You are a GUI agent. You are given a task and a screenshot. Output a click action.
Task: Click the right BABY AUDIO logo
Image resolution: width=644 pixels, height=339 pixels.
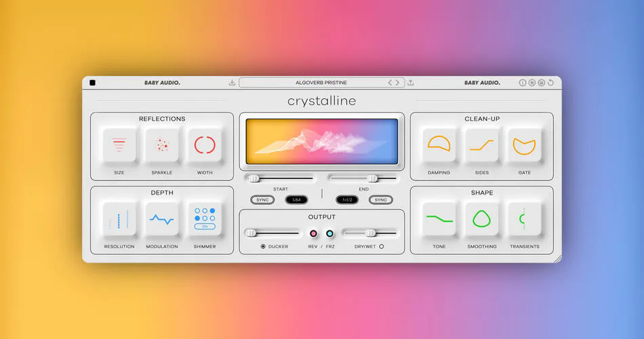(x=482, y=83)
